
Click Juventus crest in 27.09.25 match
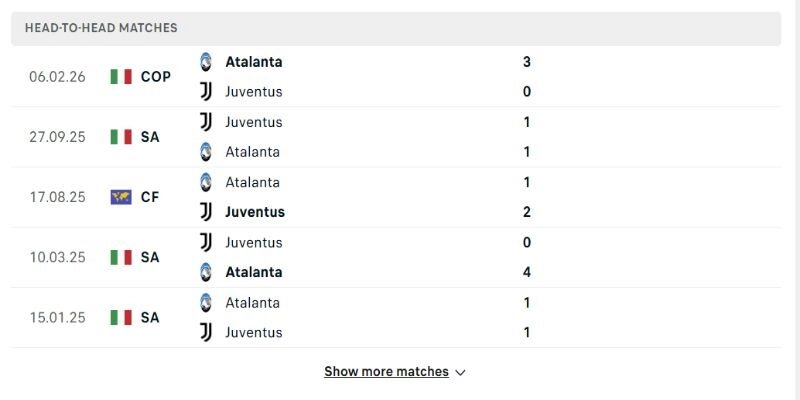click(x=206, y=122)
